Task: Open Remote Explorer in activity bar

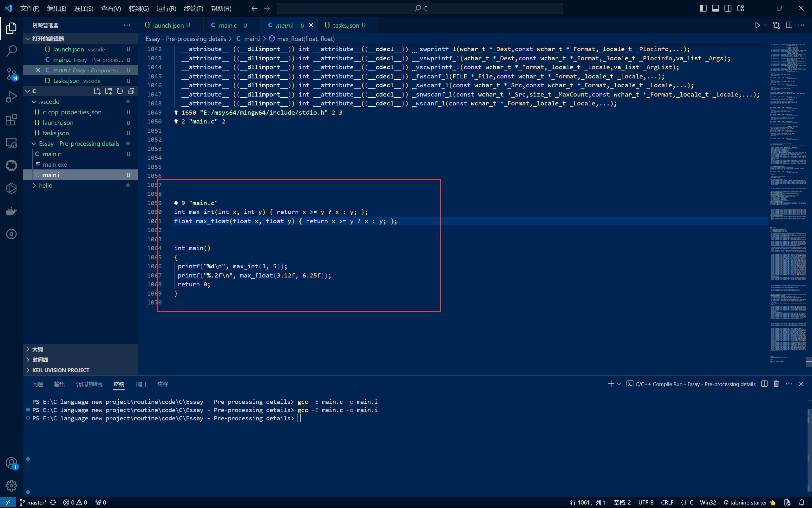Action: pos(11,143)
